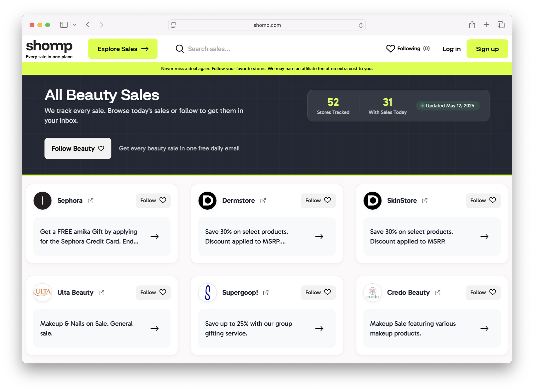This screenshot has width=534, height=392.
Task: Follow the Supergoop! store
Action: [318, 292]
